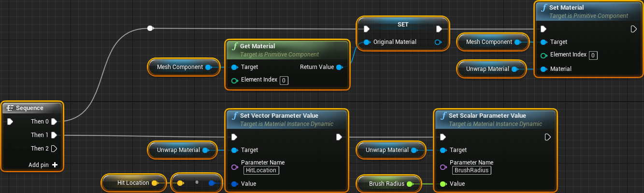The image size is (644, 193).
Task: Click Set Material Element Index field
Action: [593, 55]
